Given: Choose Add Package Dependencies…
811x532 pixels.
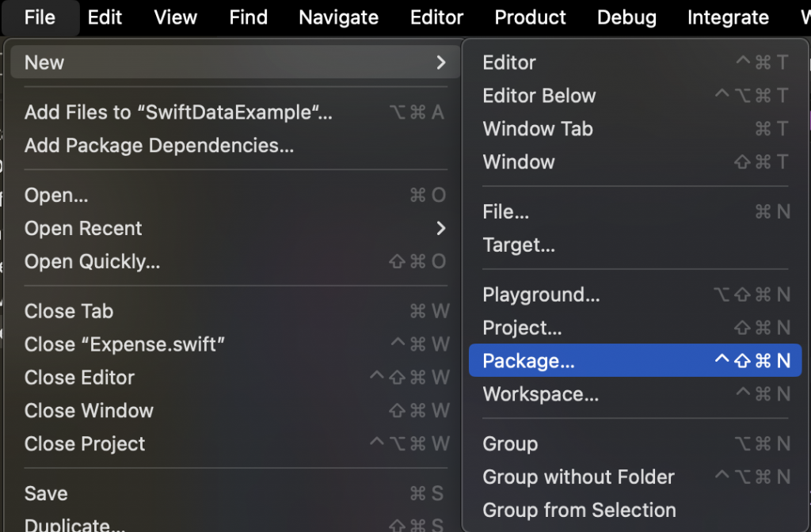Looking at the screenshot, I should click(159, 146).
